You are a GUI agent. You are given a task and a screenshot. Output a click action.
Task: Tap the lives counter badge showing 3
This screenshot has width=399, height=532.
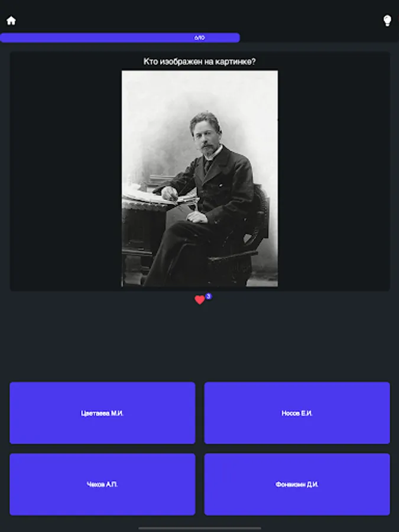[208, 296]
